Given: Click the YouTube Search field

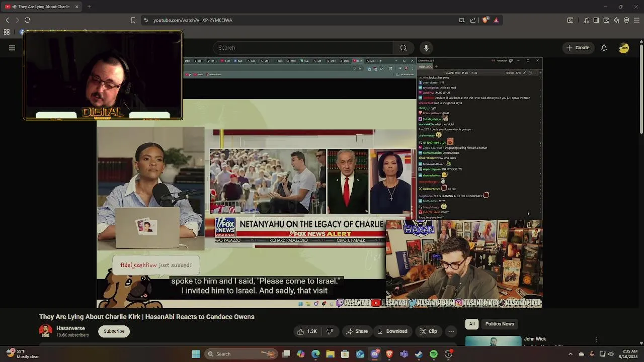Looking at the screenshot, I should 303,48.
